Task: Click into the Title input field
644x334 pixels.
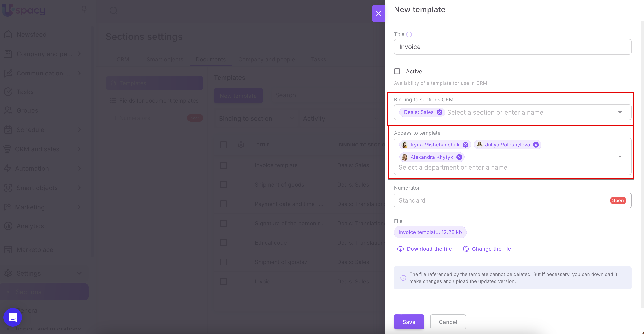Action: tap(512, 47)
